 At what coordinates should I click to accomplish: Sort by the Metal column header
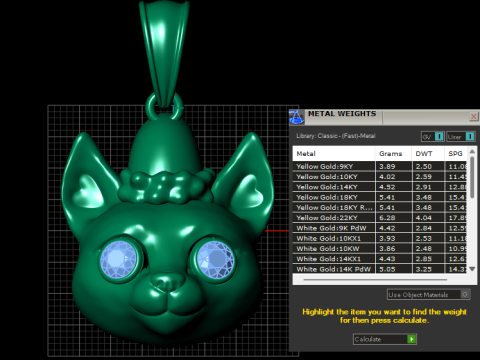coord(334,154)
